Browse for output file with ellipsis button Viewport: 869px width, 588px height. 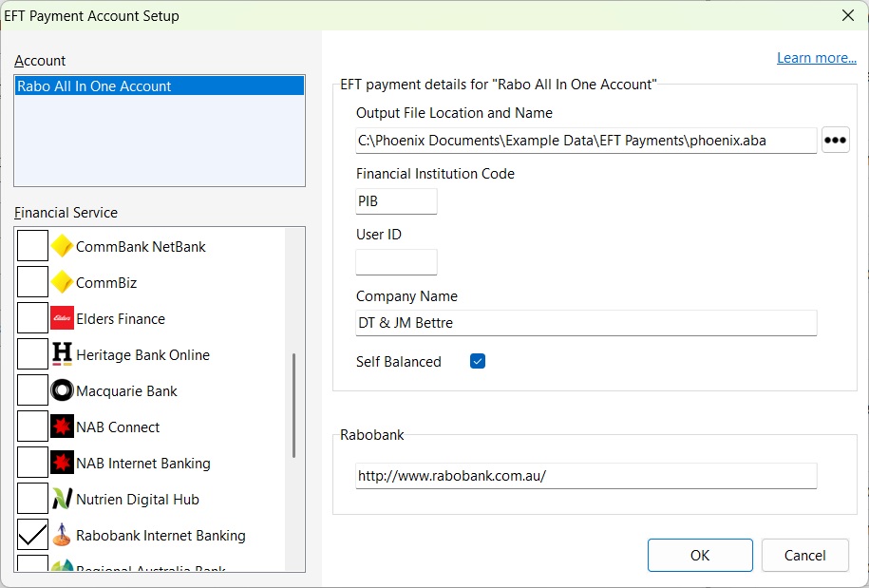pos(835,140)
